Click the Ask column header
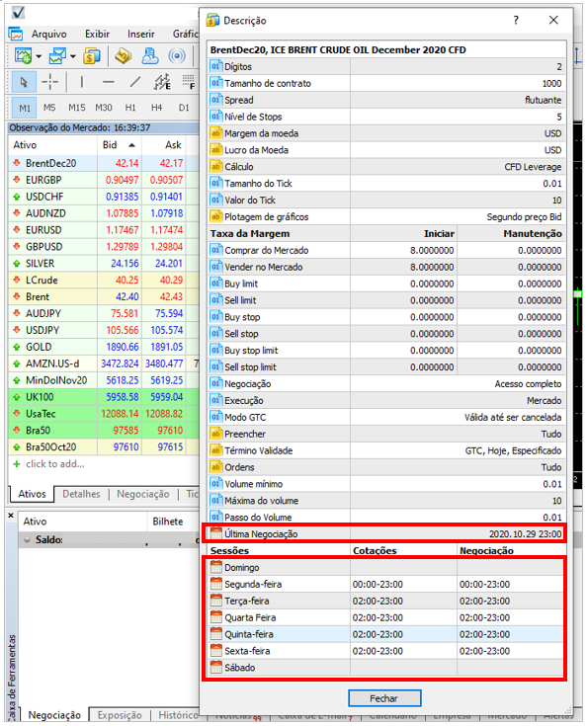The width and height of the screenshot is (588, 726). click(x=164, y=145)
